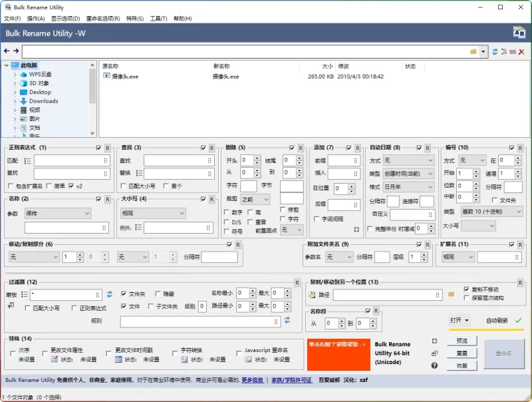
Task: Click the question mark help icon near bottom right
Action: coord(434,366)
